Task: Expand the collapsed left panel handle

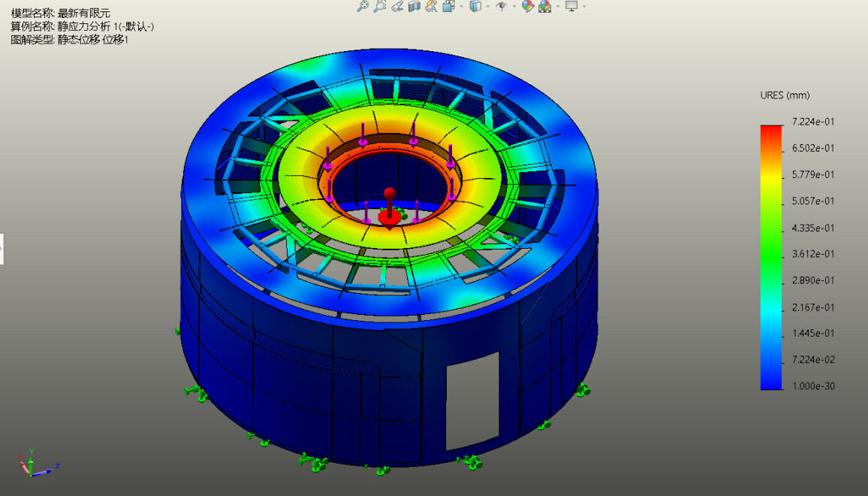Action: click(x=2, y=249)
